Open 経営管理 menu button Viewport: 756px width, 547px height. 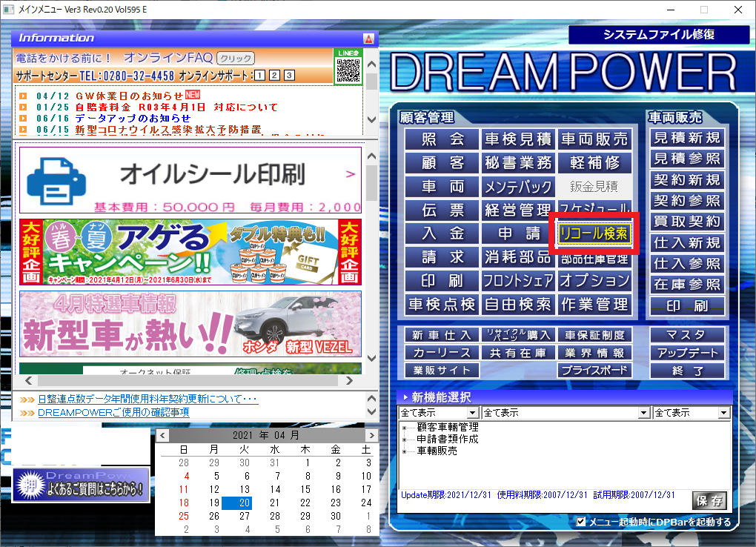point(518,210)
